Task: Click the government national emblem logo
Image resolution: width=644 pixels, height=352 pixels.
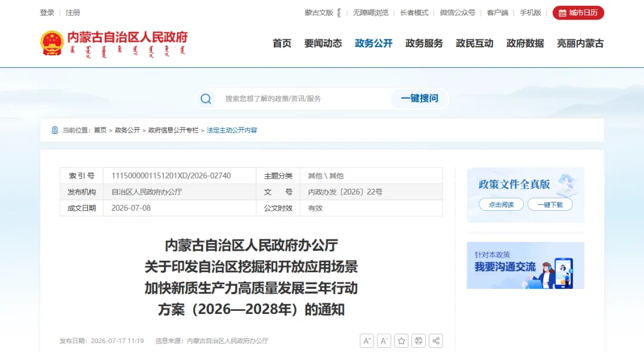Action: click(52, 43)
